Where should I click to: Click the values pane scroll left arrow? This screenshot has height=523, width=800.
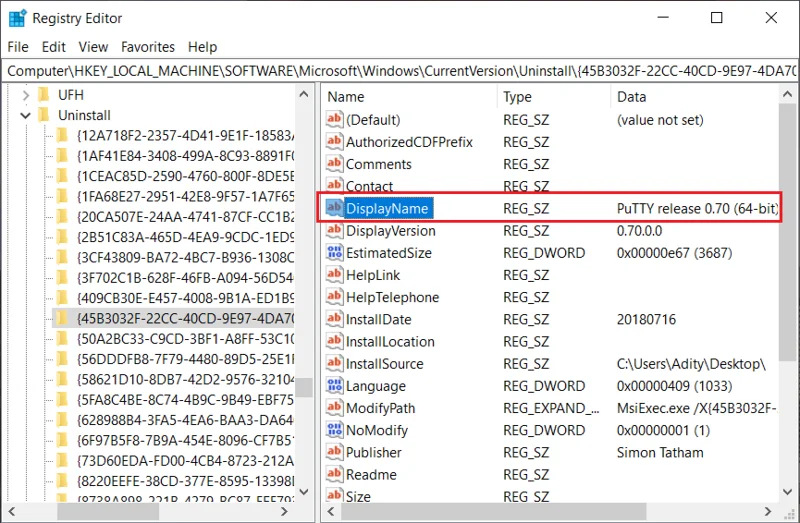coord(331,511)
